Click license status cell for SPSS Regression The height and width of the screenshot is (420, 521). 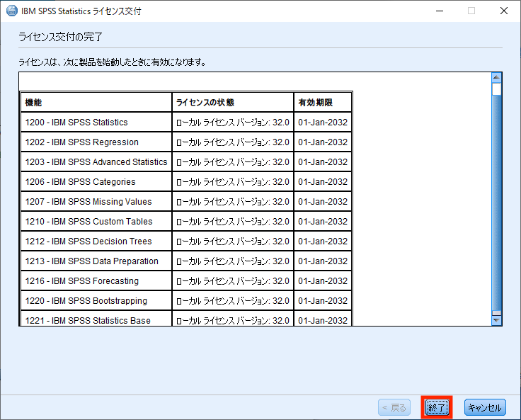(x=233, y=142)
